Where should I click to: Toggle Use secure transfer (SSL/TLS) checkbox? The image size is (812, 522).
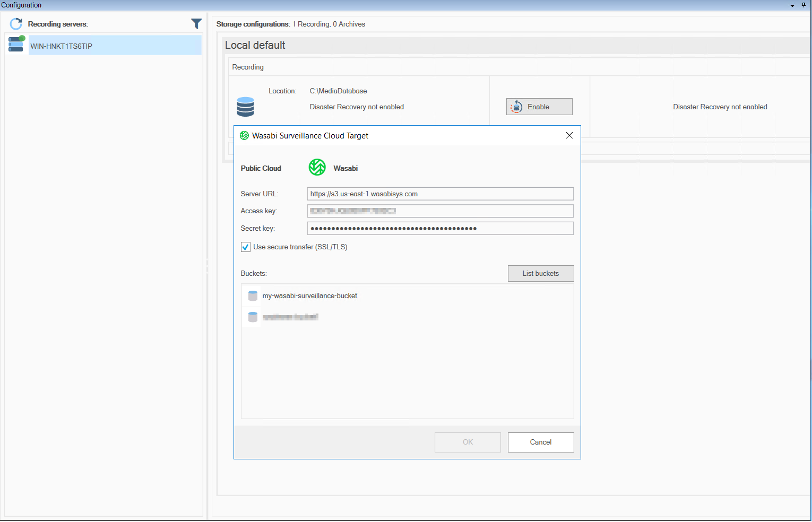[x=246, y=247]
